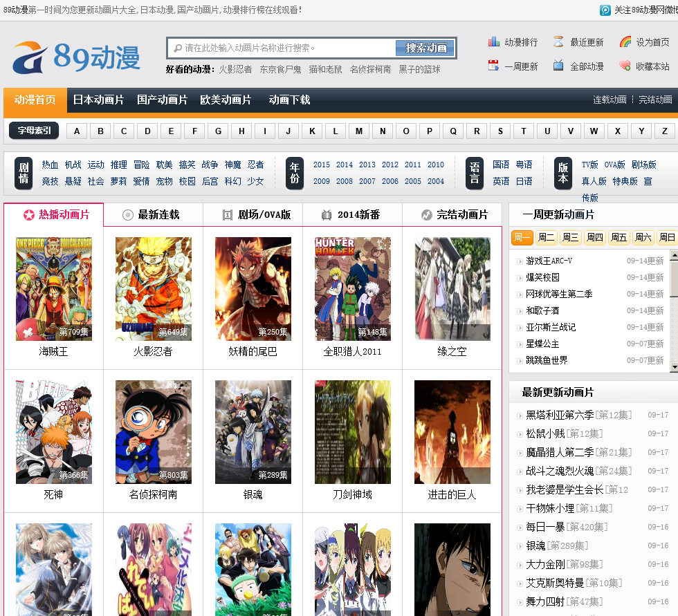Open 银魂 poster thumbnail
The height and width of the screenshot is (616, 678).
[x=253, y=432]
